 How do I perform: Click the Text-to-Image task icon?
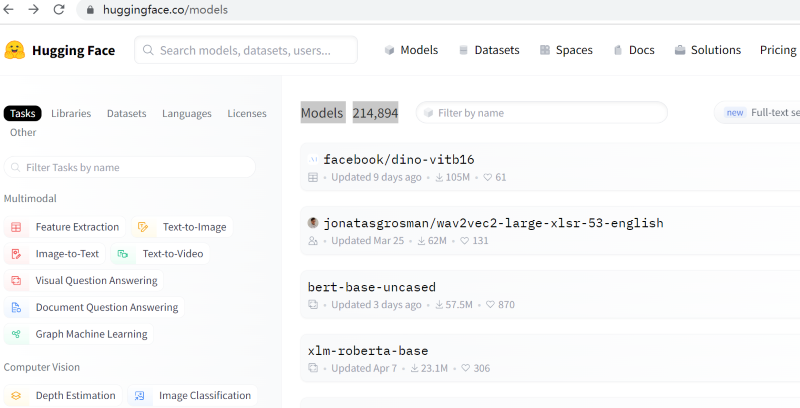pyautogui.click(x=143, y=227)
